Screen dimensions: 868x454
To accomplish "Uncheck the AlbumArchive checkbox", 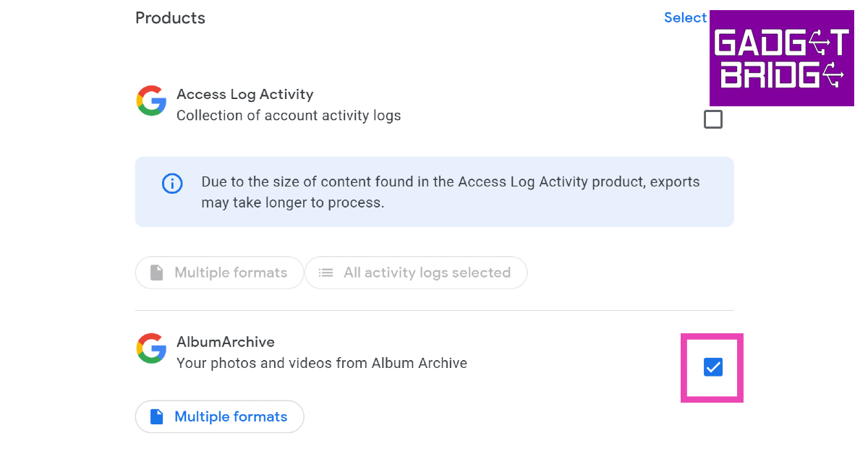I will pyautogui.click(x=713, y=367).
